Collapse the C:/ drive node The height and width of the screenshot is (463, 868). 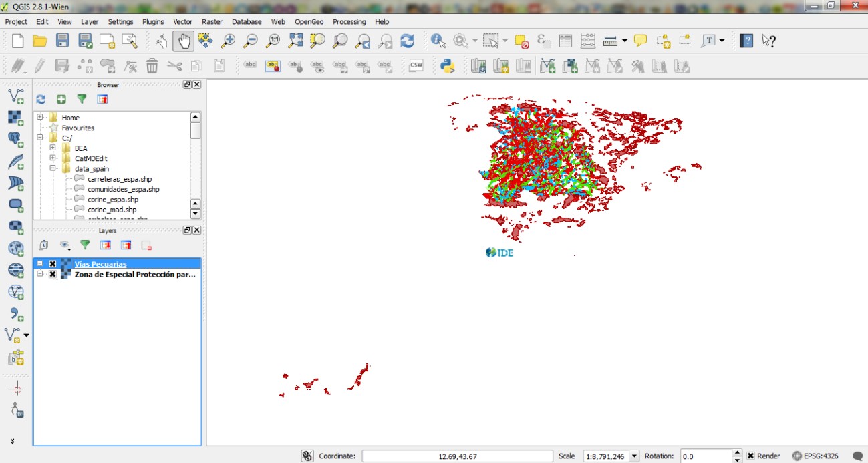click(x=40, y=138)
